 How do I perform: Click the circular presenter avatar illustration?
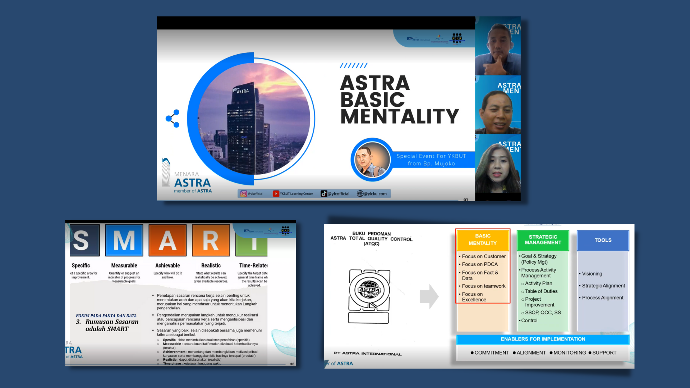(372, 160)
